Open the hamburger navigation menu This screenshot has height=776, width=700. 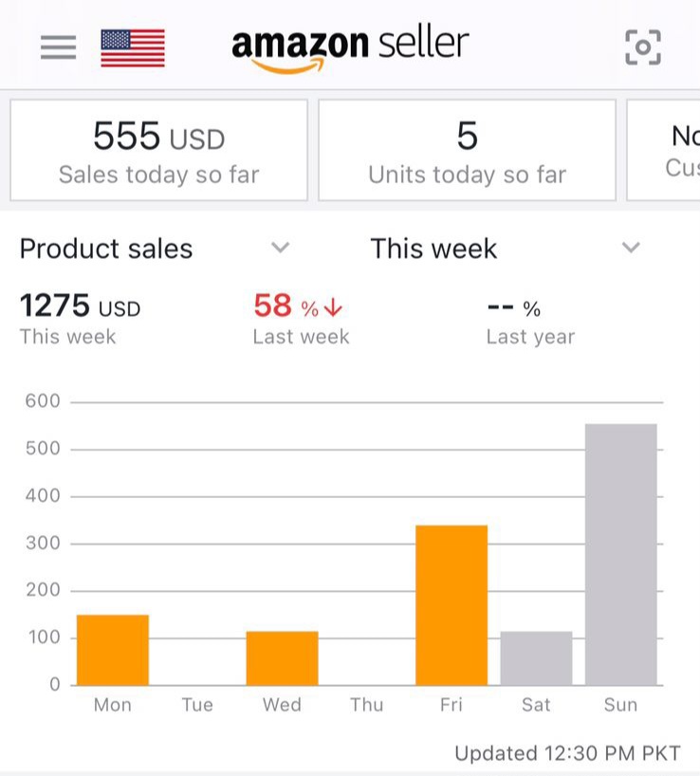(58, 47)
